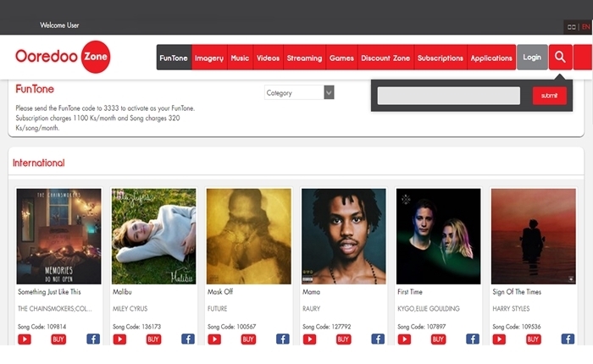Click the Ooredoo Zone logo

tap(63, 57)
